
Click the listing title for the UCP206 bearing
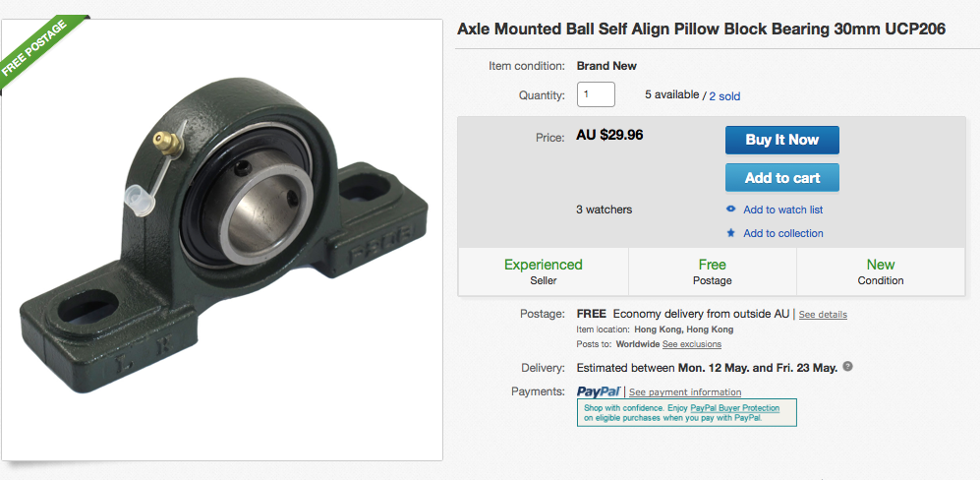pyautogui.click(x=702, y=30)
